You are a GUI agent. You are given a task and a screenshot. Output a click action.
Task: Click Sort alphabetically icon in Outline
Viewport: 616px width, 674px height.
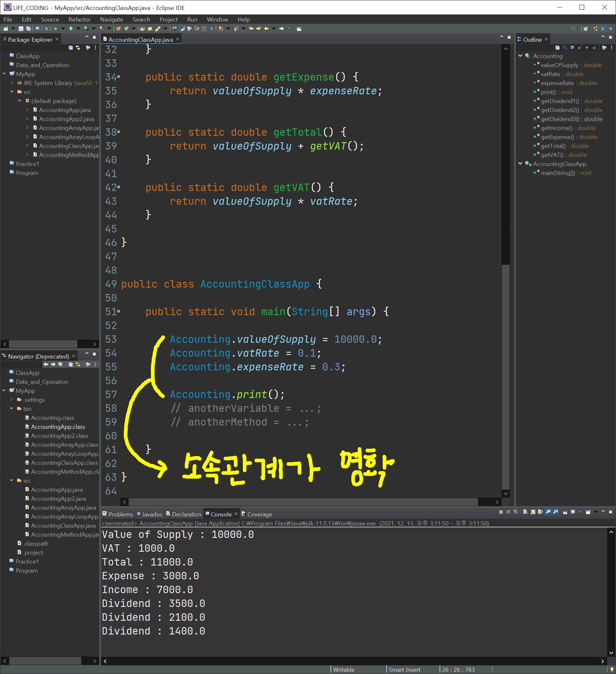565,48
